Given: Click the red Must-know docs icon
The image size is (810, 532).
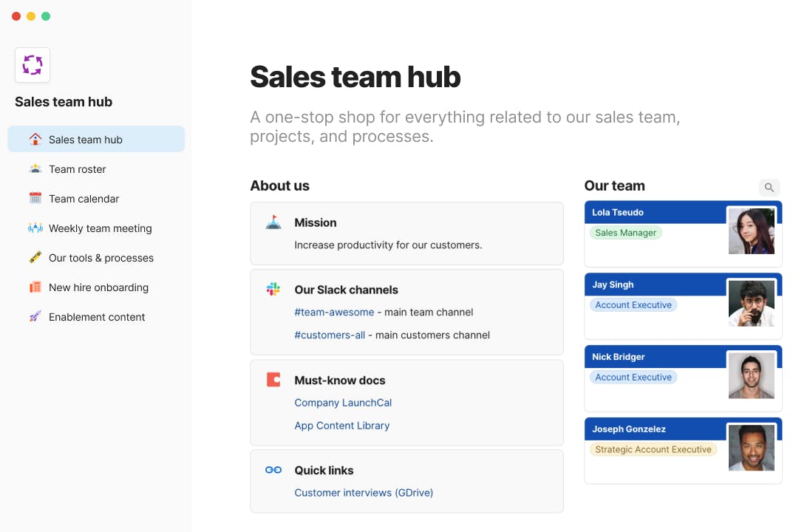Looking at the screenshot, I should coord(273,380).
